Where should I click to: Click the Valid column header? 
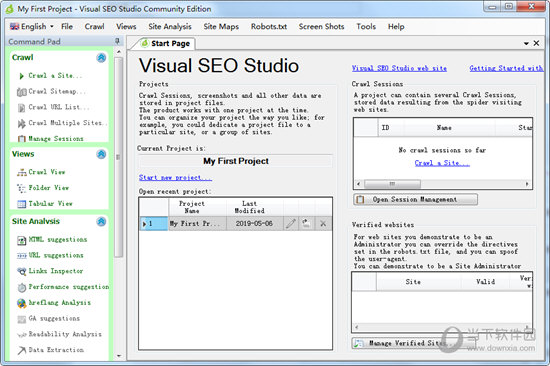pyautogui.click(x=485, y=282)
